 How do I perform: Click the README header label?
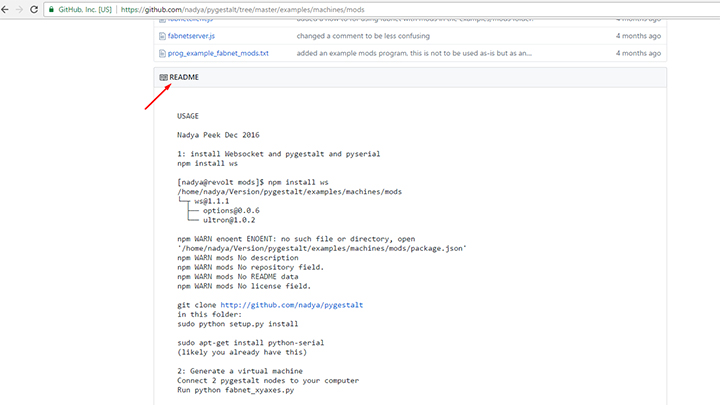[x=184, y=77]
